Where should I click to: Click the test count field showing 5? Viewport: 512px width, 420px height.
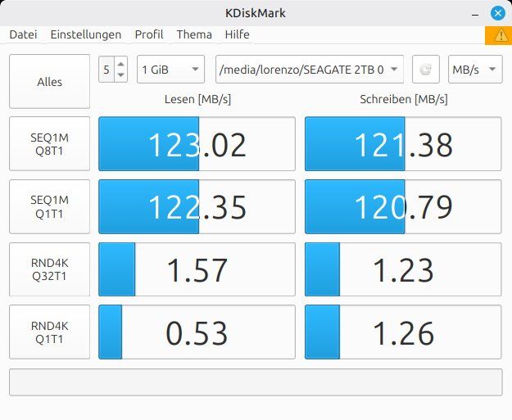[106, 70]
